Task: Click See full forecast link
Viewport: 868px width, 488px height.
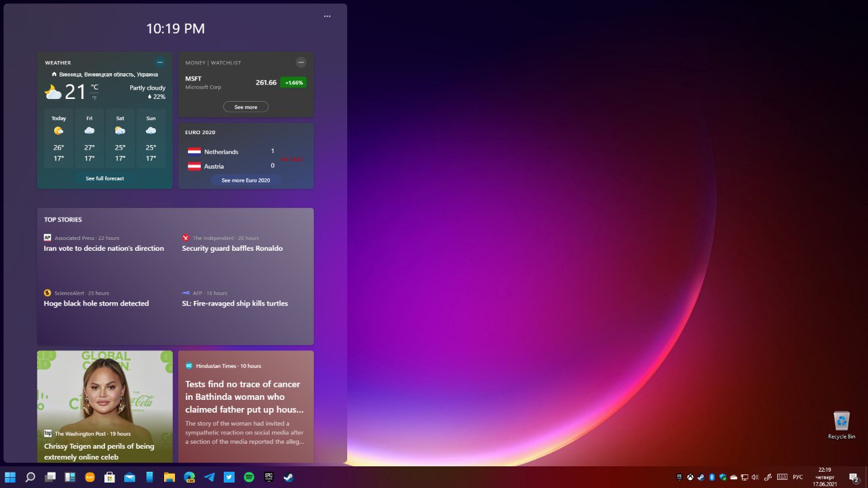Action: (104, 178)
